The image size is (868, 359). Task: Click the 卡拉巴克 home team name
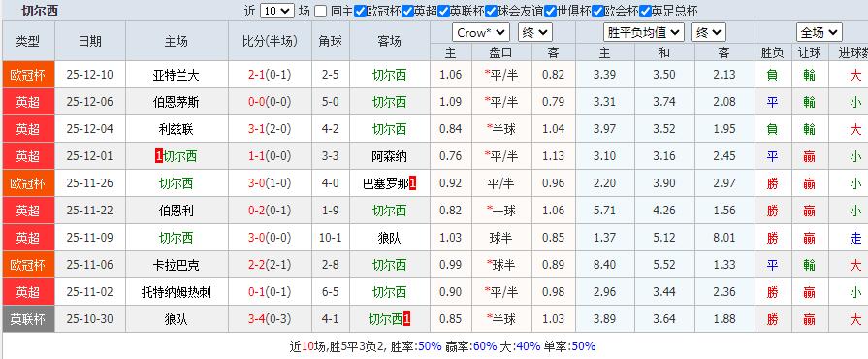177,265
